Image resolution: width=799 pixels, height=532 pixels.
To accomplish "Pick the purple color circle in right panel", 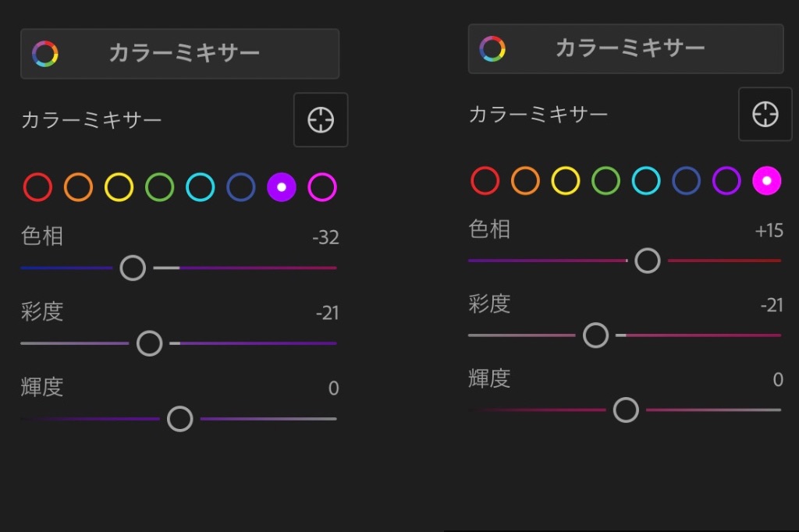I will click(x=726, y=180).
